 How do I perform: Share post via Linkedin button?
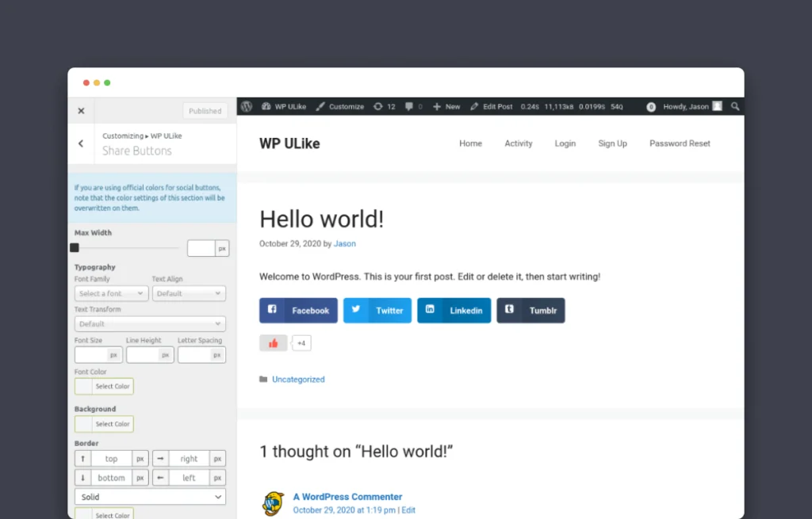click(x=454, y=311)
